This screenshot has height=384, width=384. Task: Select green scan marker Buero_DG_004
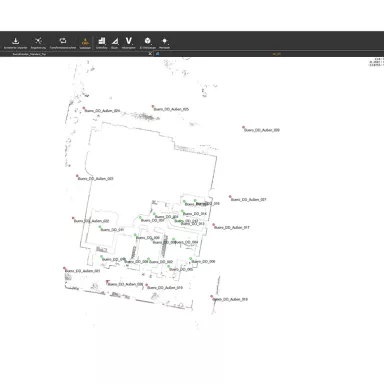click(173, 239)
